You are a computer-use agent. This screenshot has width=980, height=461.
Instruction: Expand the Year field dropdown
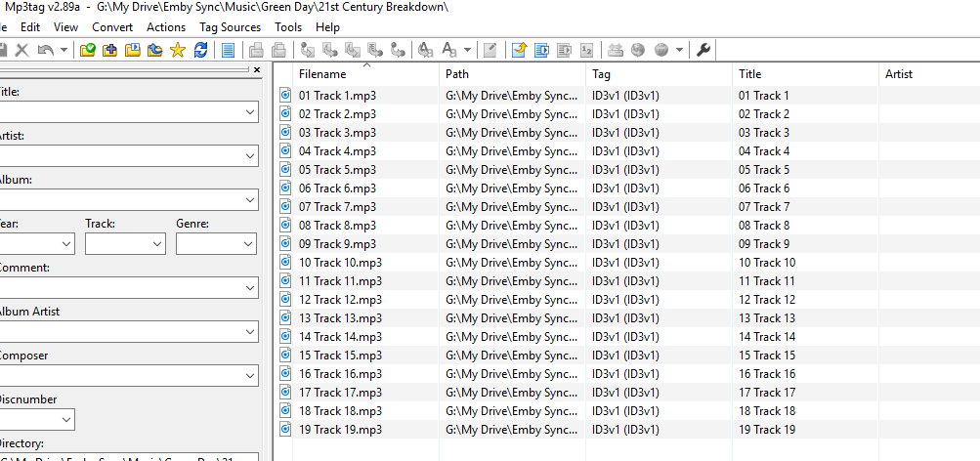[66, 243]
